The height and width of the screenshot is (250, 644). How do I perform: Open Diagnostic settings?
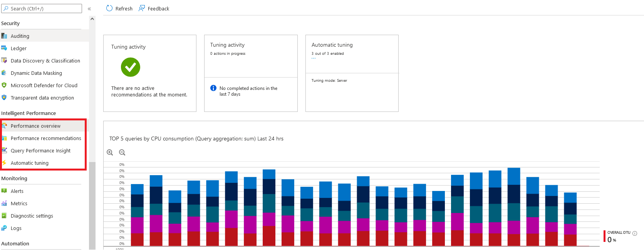[44, 216]
